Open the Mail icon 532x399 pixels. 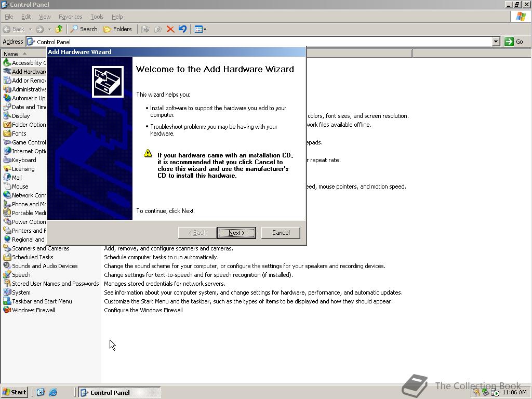[x=7, y=178]
